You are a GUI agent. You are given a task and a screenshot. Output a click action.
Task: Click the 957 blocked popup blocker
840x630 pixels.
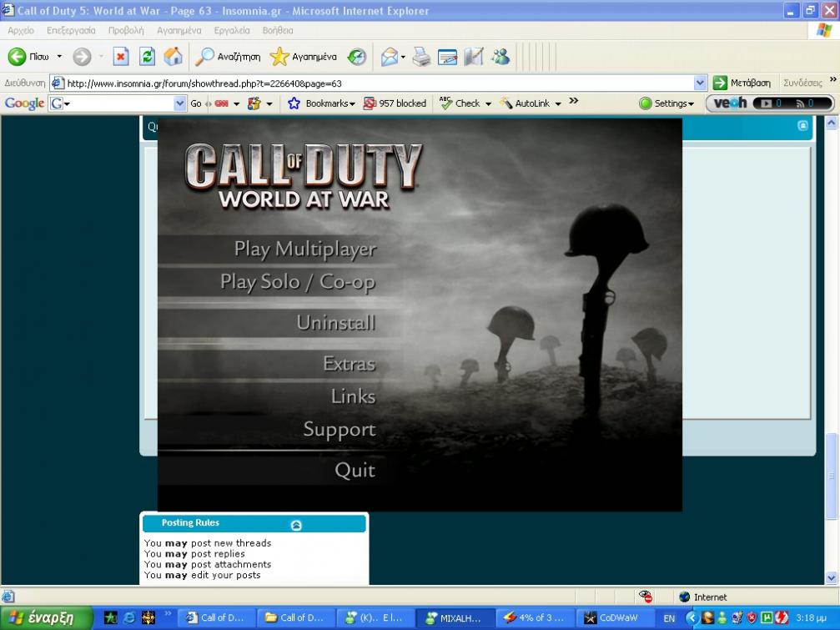tap(395, 103)
